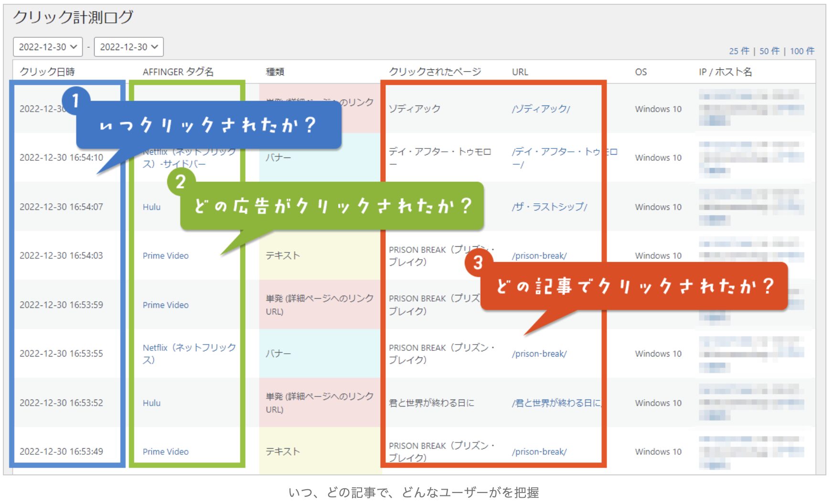The height and width of the screenshot is (504, 834).
Task: Click テキスト type in the 16:54:03 row
Action: 283,256
